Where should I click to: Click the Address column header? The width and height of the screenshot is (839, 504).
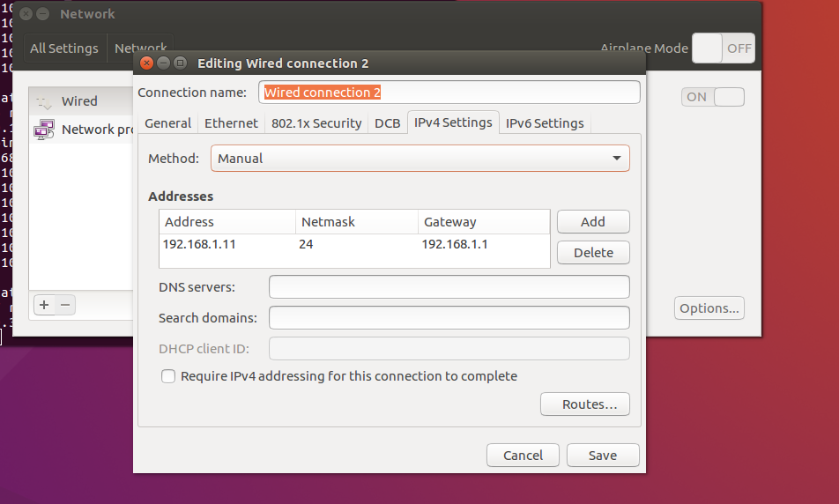pos(227,221)
